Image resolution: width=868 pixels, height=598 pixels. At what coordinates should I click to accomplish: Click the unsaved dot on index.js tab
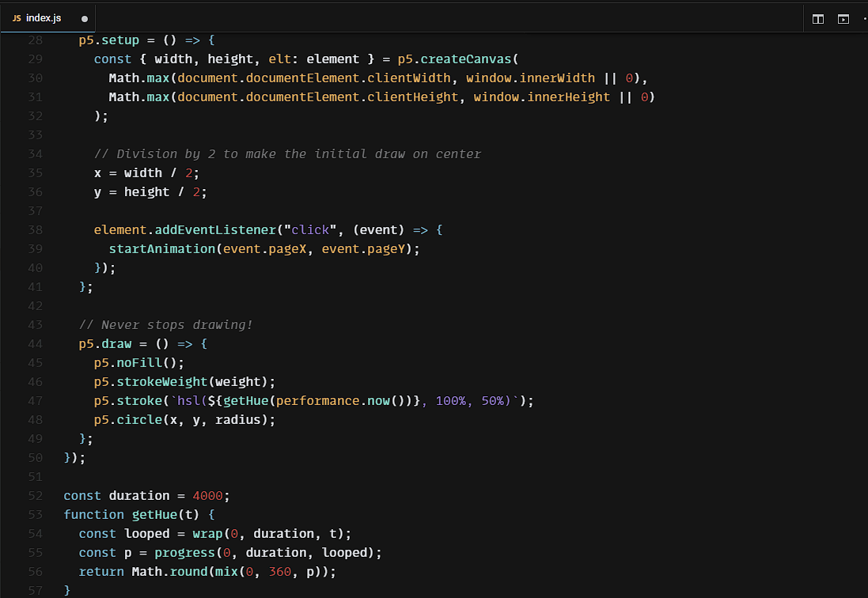[x=85, y=18]
